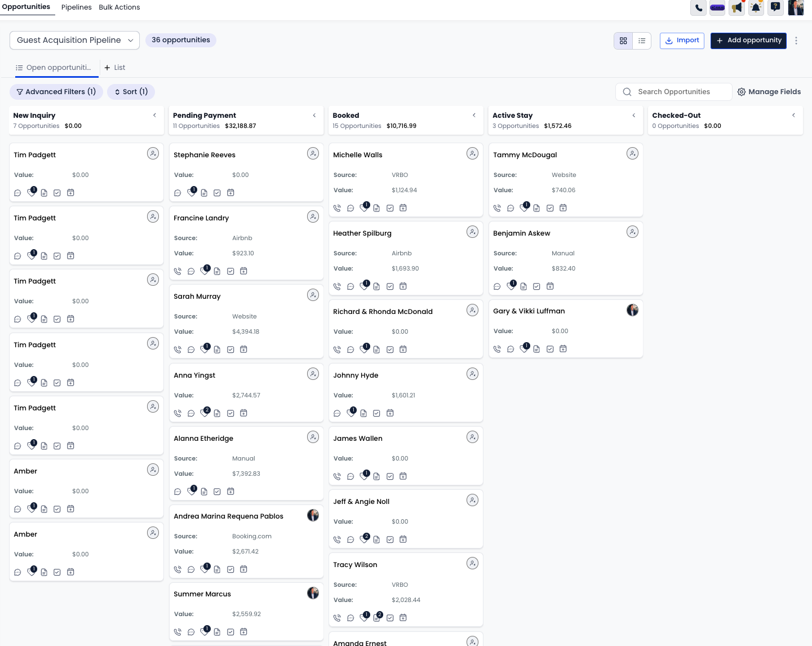Open Anna Yingst opportunity name
The height and width of the screenshot is (646, 812).
194,375
